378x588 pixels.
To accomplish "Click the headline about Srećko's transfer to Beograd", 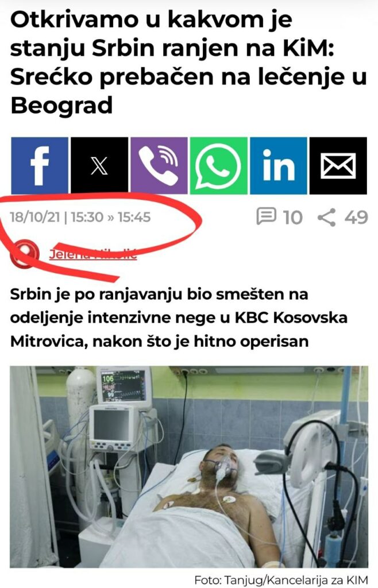I will [x=188, y=63].
